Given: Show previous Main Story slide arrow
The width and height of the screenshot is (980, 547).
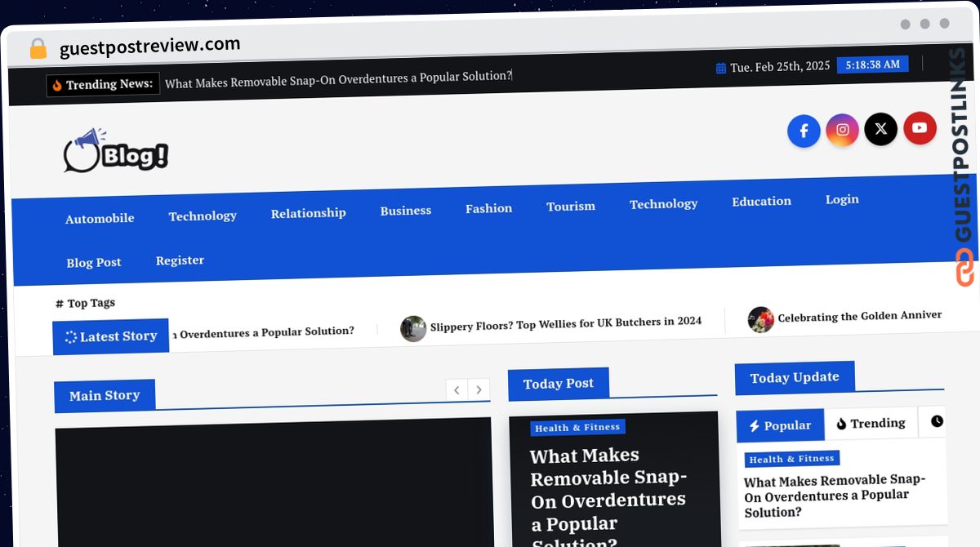Looking at the screenshot, I should point(457,390).
